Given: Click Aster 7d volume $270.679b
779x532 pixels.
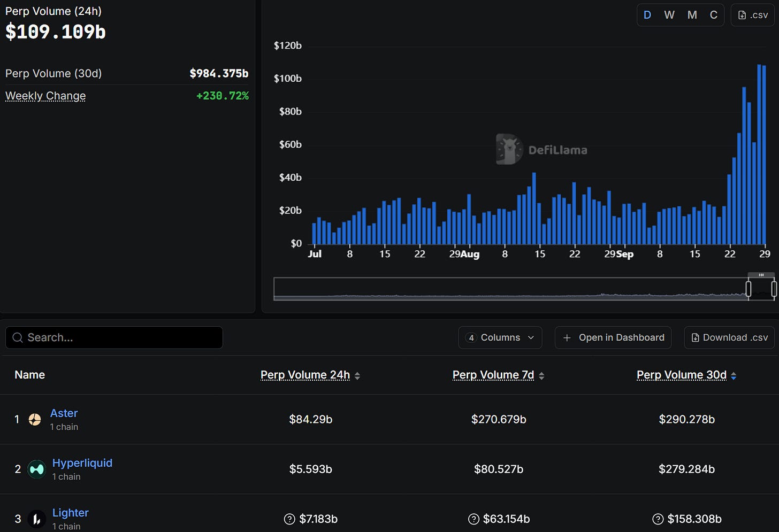Looking at the screenshot, I should pos(499,420).
